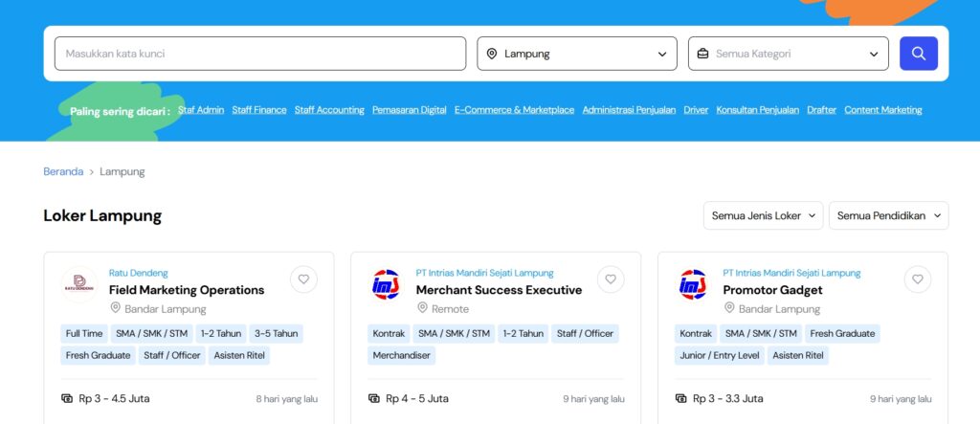Image resolution: width=980 pixels, height=424 pixels.
Task: Expand the Semua Pendidikan filter
Action: 888,215
